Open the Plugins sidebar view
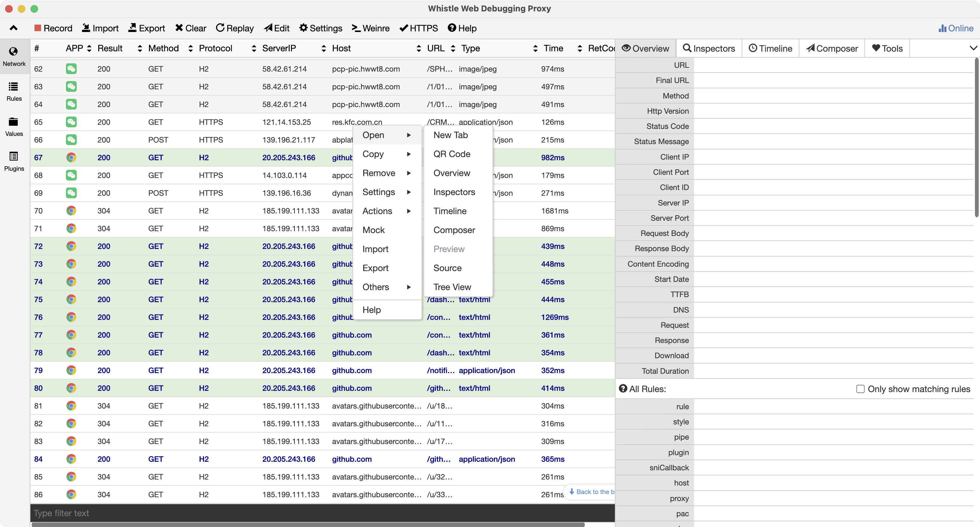 pos(14,162)
